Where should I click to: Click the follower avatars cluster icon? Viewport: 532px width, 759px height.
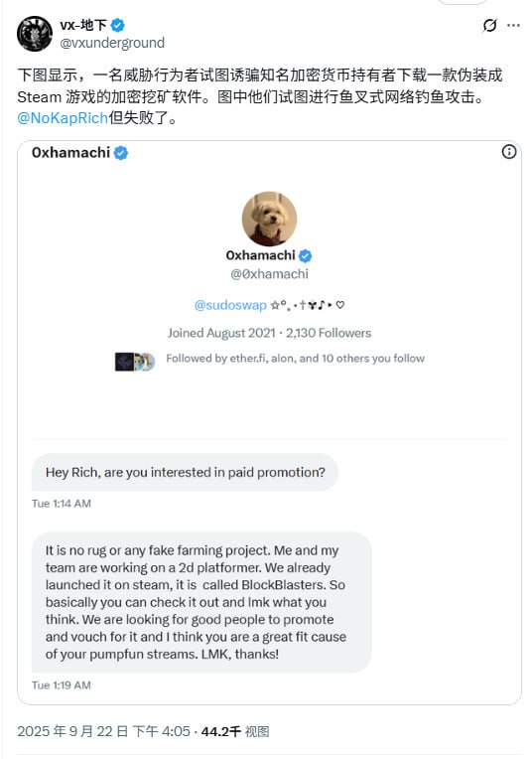[135, 362]
